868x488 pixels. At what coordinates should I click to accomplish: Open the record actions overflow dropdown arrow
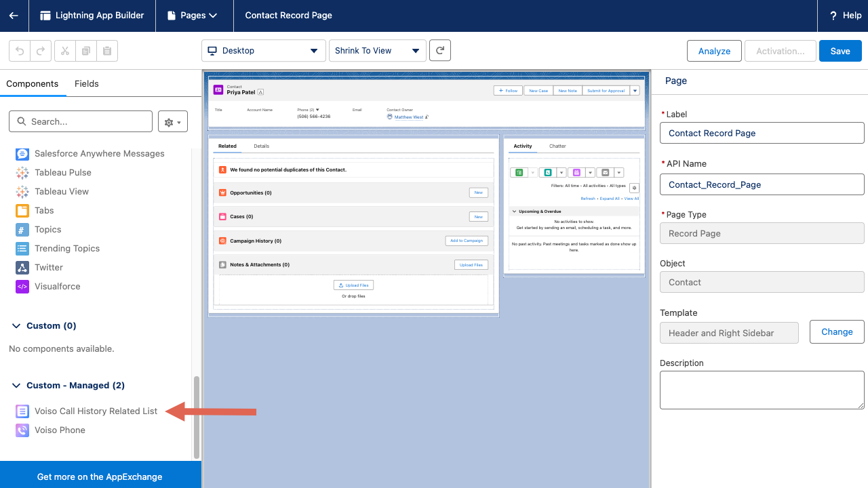coord(635,90)
